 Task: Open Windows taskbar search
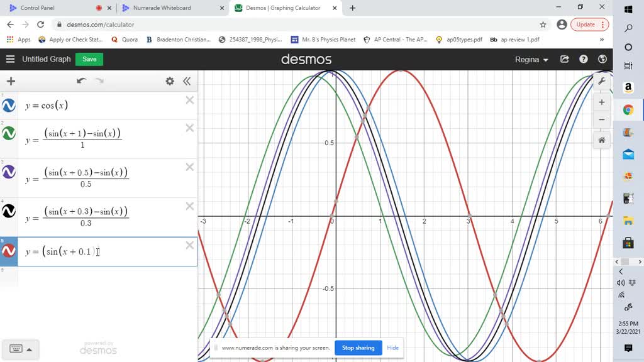628,28
